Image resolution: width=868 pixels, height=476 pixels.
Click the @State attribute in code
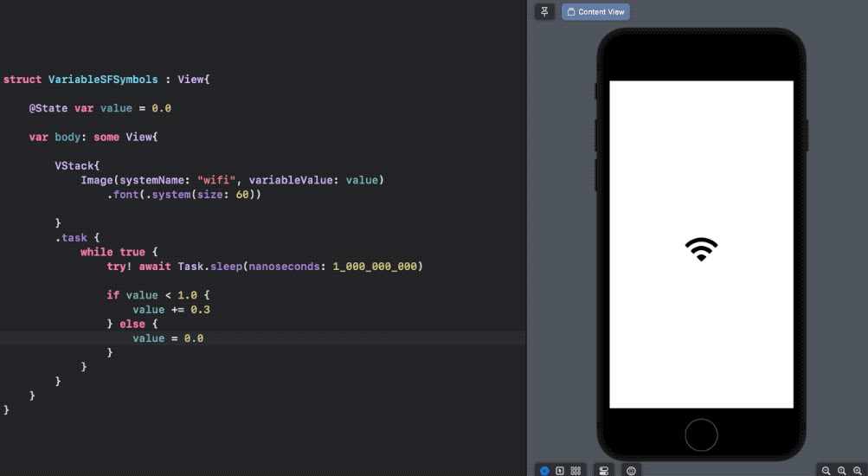pos(48,108)
